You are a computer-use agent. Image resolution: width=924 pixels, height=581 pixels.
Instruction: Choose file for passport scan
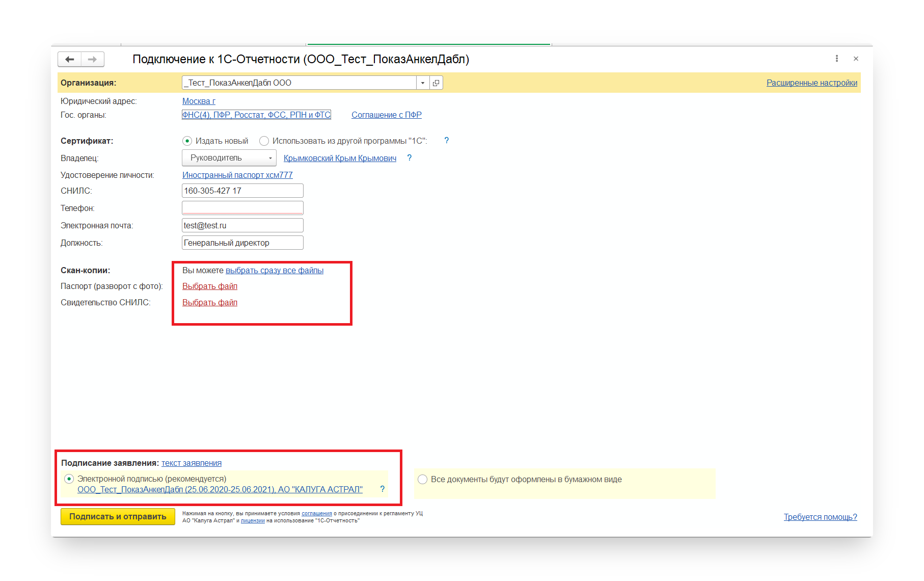pos(210,286)
